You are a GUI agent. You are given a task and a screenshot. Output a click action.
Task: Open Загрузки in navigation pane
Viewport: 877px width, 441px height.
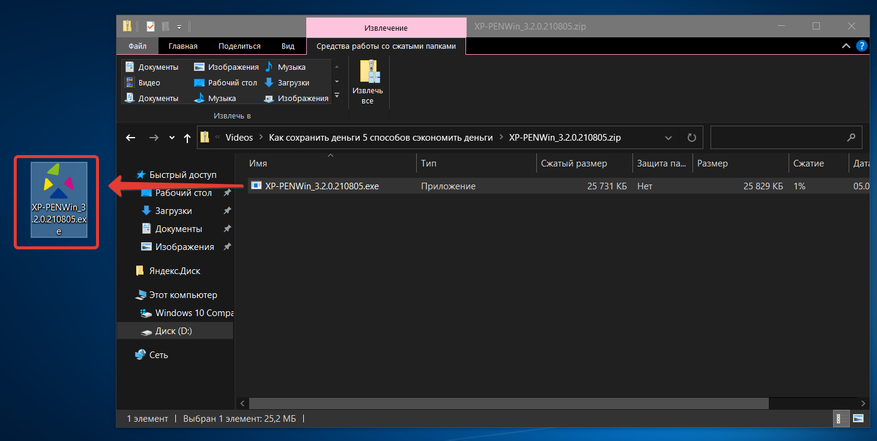tap(167, 210)
